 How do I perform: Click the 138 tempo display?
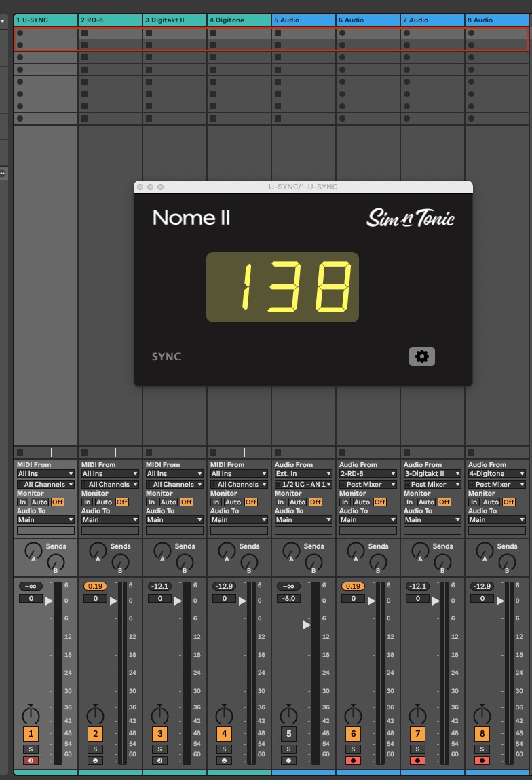[x=282, y=287]
